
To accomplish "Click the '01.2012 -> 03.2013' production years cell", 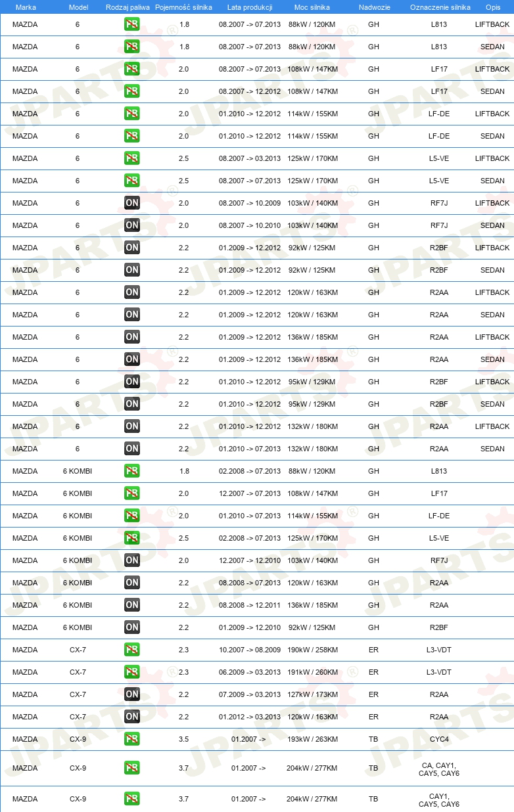I will coord(250,717).
